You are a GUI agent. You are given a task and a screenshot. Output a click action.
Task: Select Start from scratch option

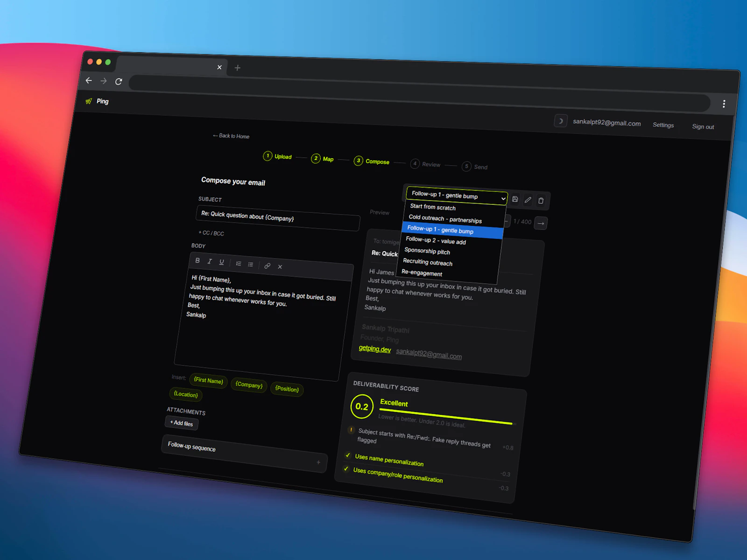point(433,207)
